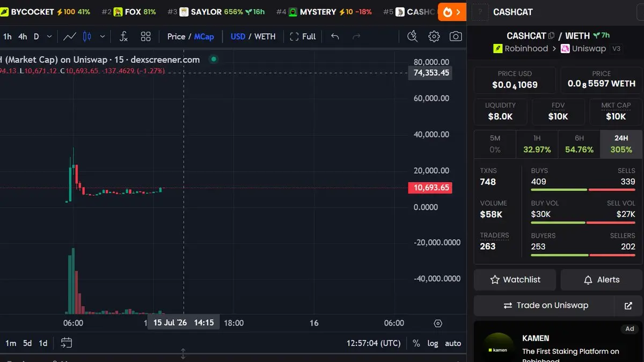The width and height of the screenshot is (644, 362).
Task: Open the Uniswap DEX link
Action: click(x=583, y=48)
